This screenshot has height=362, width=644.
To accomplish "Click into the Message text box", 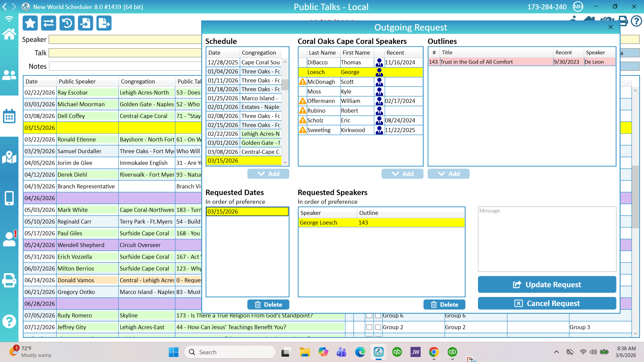I will pos(547,239).
